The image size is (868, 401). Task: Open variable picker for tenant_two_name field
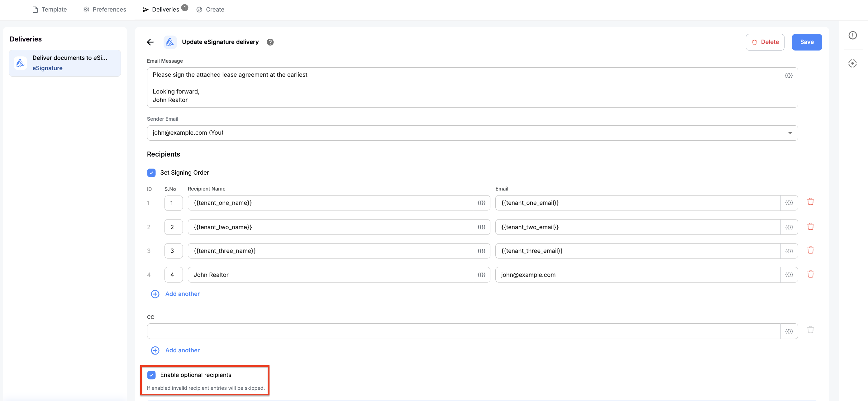click(x=481, y=227)
